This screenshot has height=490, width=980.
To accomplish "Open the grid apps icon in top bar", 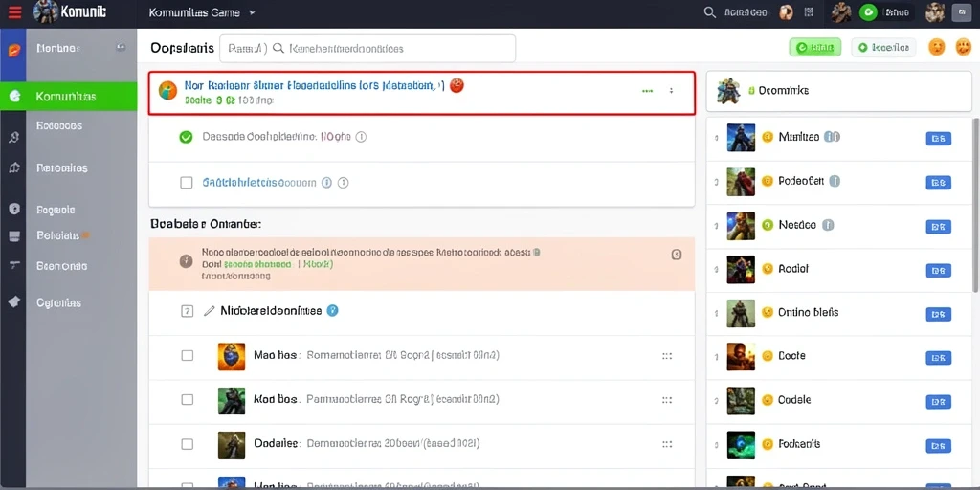I will 809,12.
